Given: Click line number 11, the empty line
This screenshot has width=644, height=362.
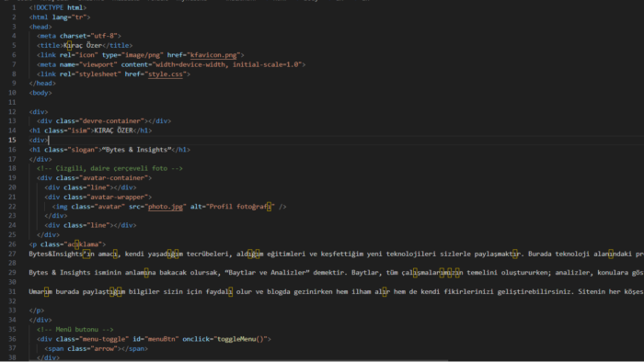Looking at the screenshot, I should 12,103.
